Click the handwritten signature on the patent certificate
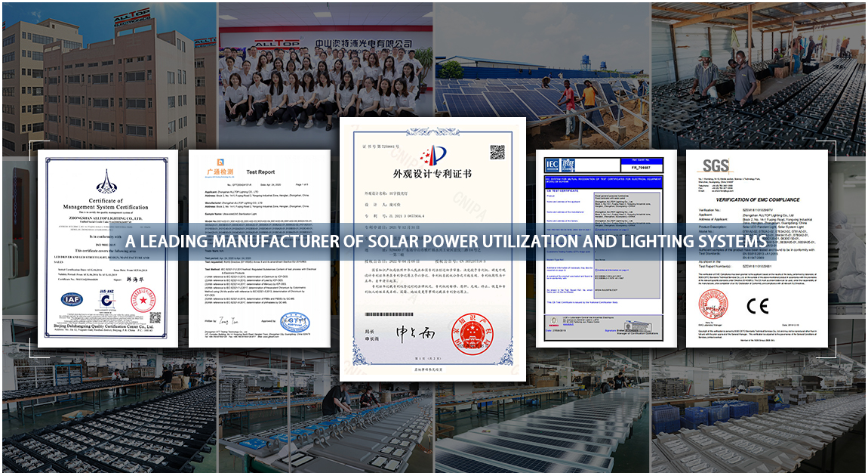 tap(415, 332)
